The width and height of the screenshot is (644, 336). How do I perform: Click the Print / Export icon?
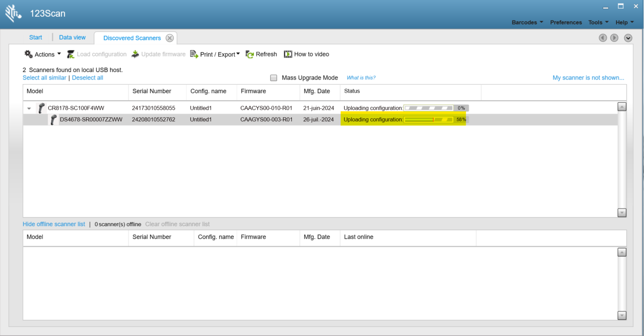(194, 54)
